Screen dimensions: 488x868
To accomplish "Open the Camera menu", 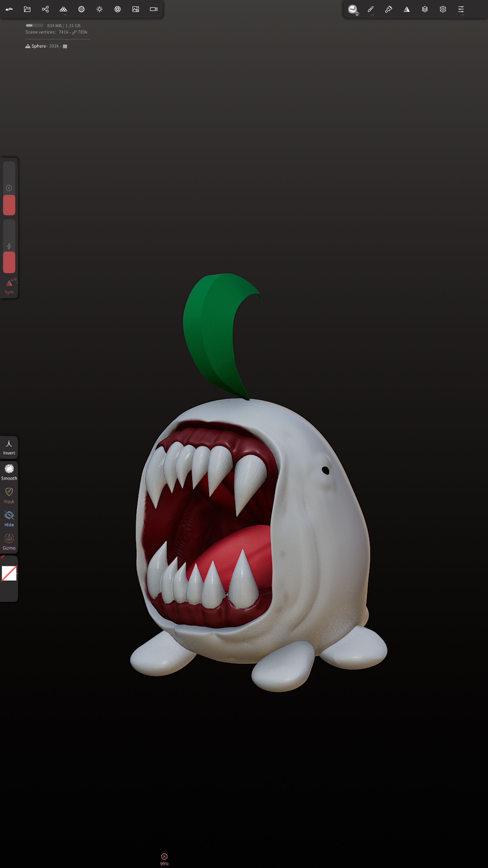I will pos(154,9).
